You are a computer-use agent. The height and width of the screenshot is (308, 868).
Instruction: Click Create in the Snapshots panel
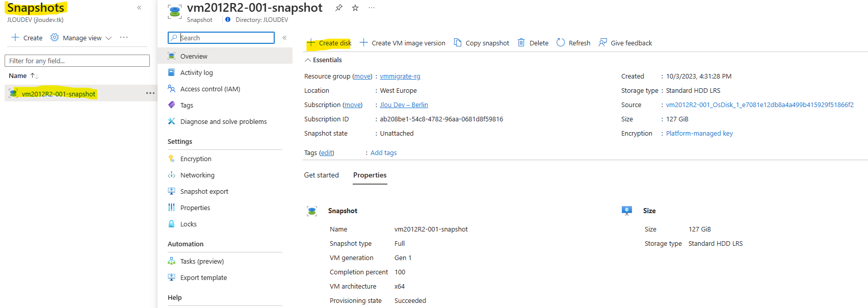tap(27, 38)
